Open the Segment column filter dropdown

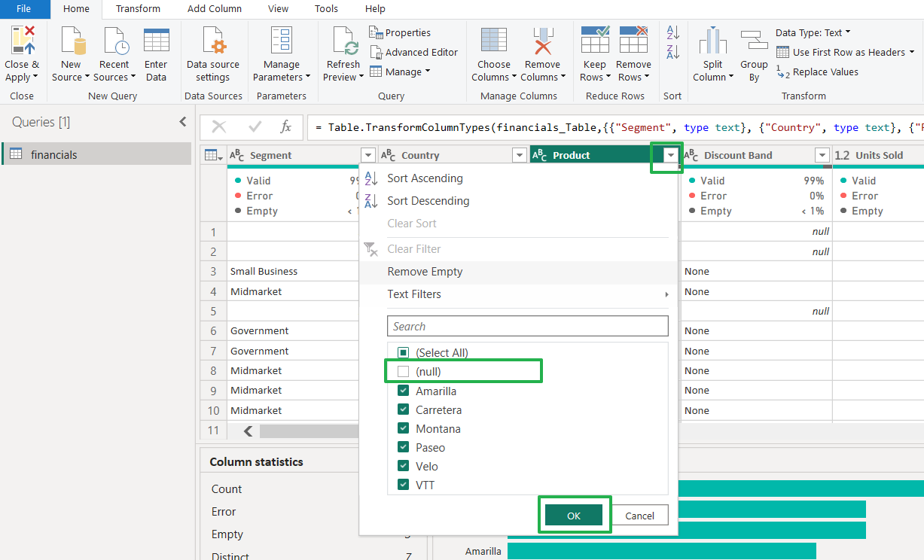pos(367,155)
